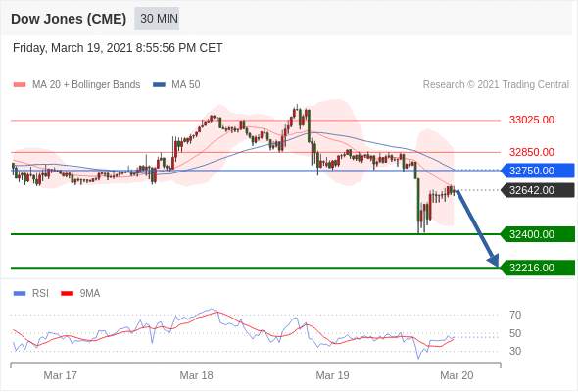Viewport: 578px width, 392px height.
Task: Click the MA 20 + Bollinger Bands label
Action: pyautogui.click(x=86, y=85)
